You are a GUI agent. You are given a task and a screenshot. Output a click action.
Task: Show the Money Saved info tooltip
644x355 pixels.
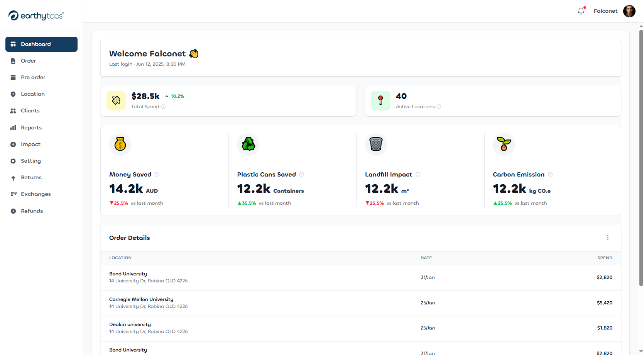[157, 174]
